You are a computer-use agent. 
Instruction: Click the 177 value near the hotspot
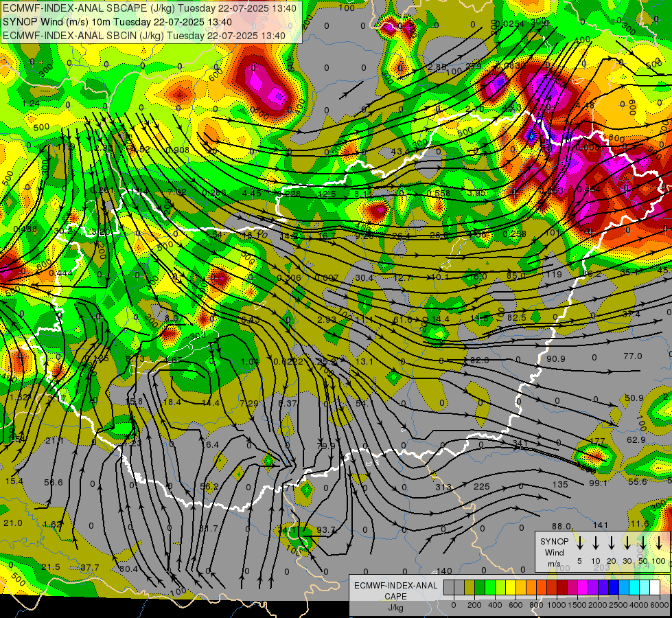coord(597,442)
